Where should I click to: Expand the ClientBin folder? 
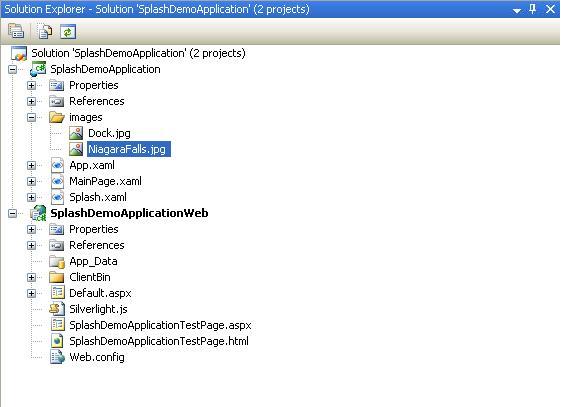31,278
